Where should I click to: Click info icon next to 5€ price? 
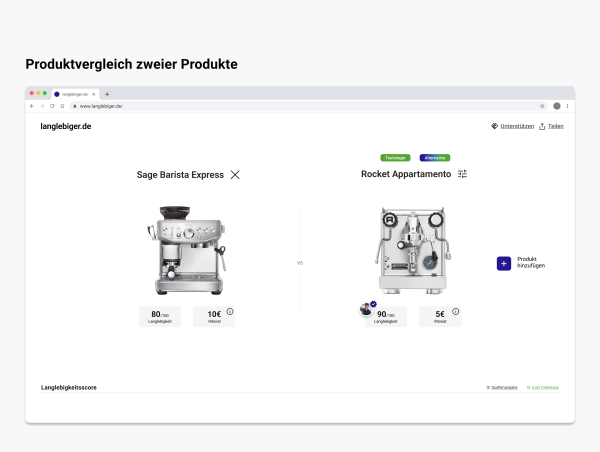coord(455,312)
